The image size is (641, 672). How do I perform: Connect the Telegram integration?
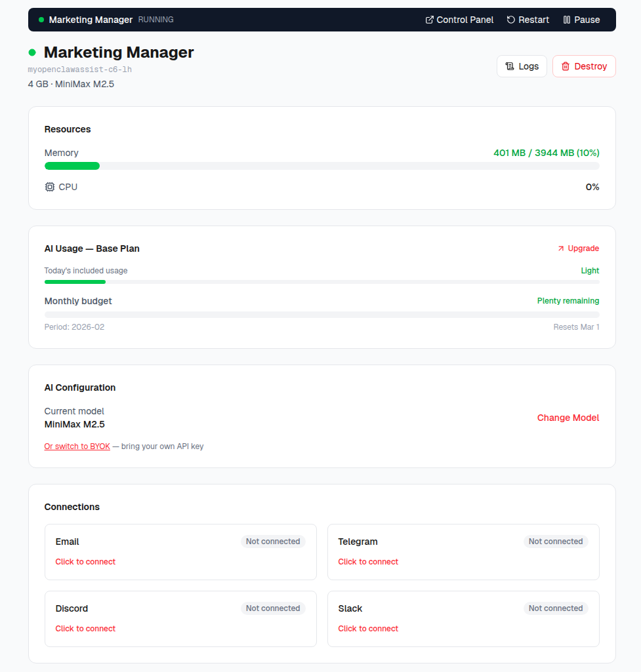click(x=368, y=562)
